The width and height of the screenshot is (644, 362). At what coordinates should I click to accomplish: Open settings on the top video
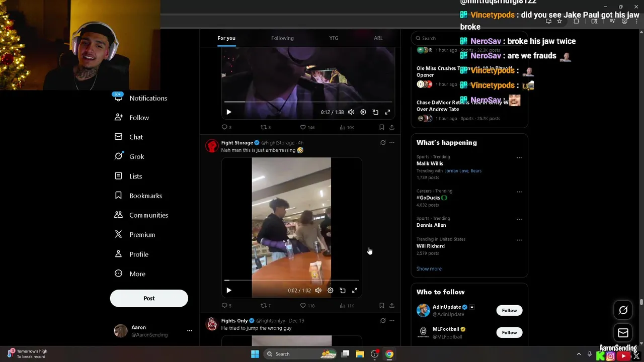pyautogui.click(x=363, y=112)
